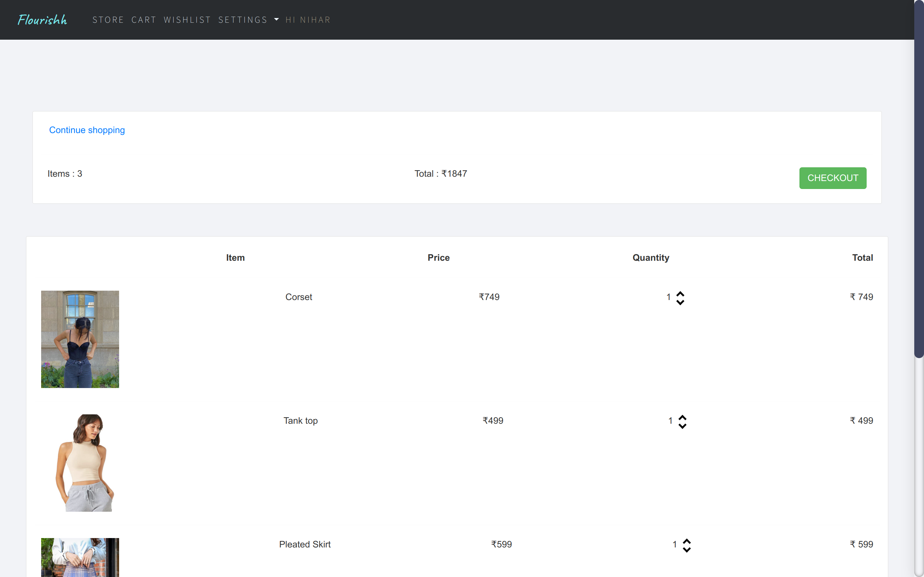Image resolution: width=924 pixels, height=577 pixels.
Task: Decrease the Corset quantity with the down arrow
Action: (680, 302)
